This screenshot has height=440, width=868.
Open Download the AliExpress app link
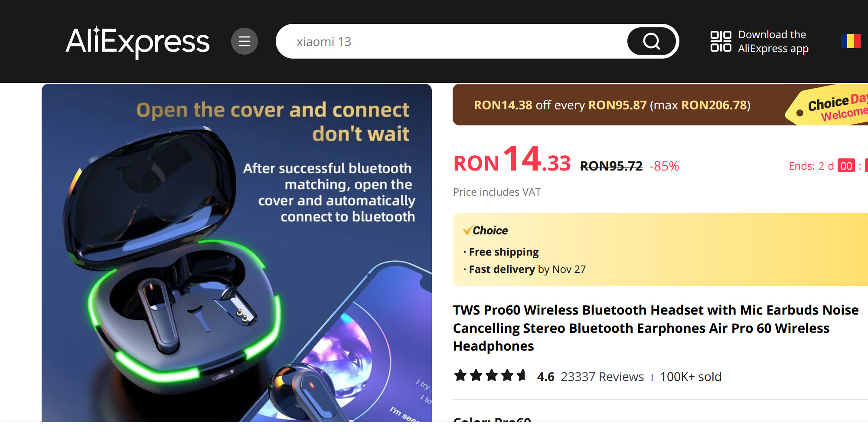(x=773, y=41)
